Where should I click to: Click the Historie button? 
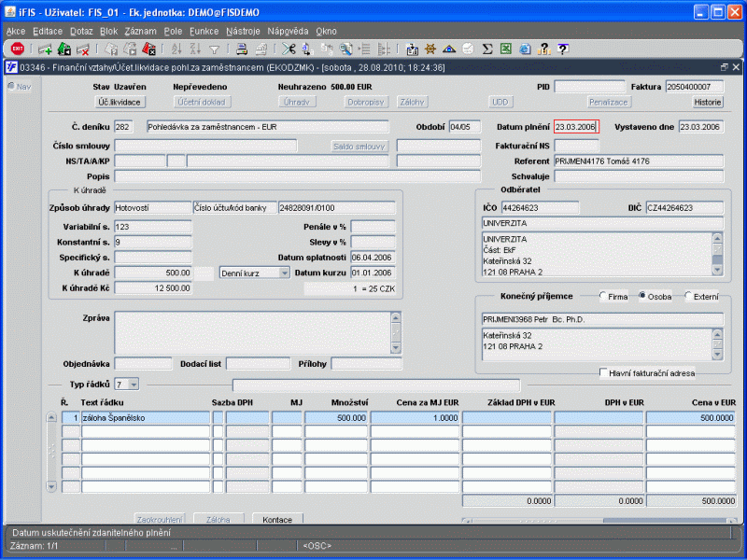pyautogui.click(x=708, y=101)
